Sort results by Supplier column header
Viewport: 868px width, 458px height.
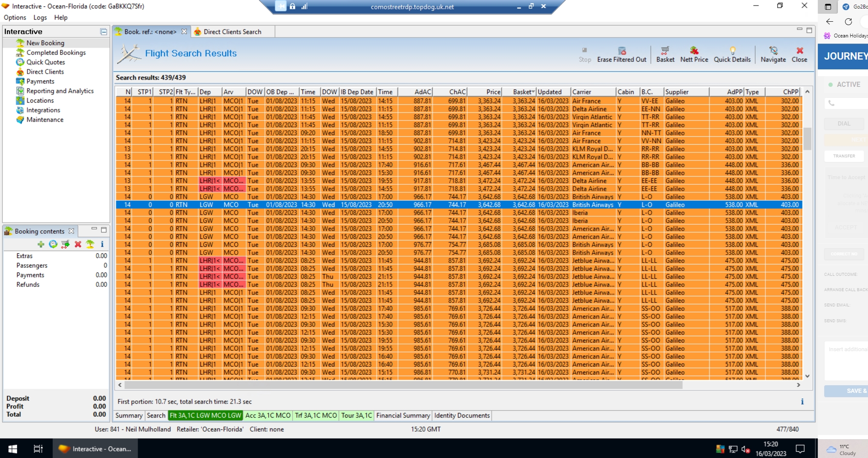coord(687,92)
